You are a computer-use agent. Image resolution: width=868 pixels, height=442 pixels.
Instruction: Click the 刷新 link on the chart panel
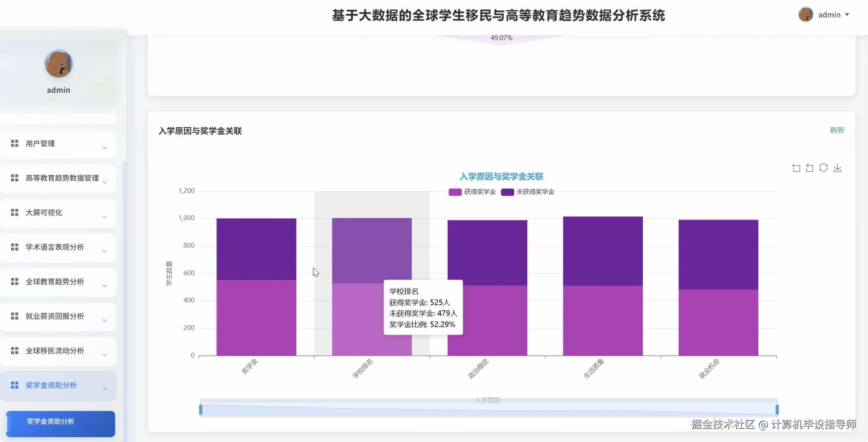(x=837, y=130)
